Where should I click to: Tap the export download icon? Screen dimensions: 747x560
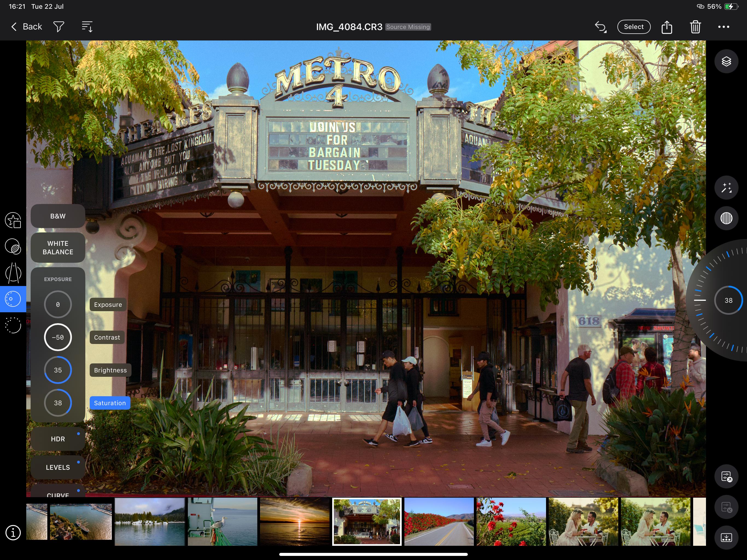tap(726, 537)
